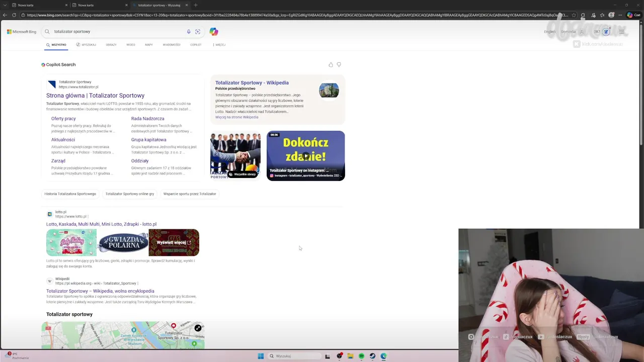The height and width of the screenshot is (362, 644).
Task: Open the handshake Wszystkie obrazy thumbnail
Action: [x=235, y=156]
